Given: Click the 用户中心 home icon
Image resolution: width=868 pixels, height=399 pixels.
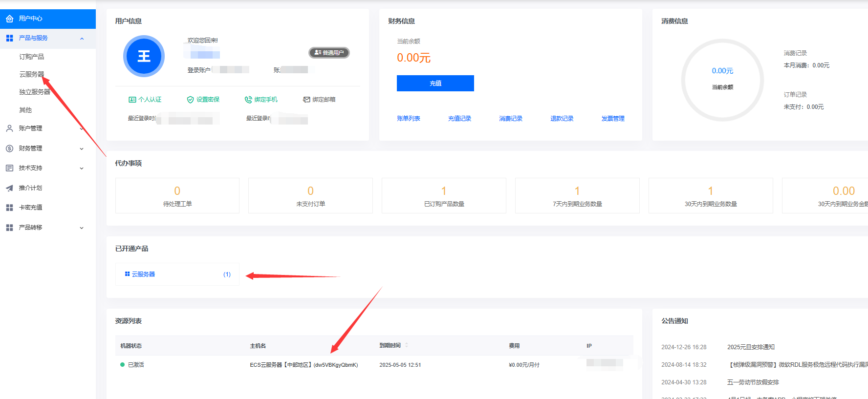Looking at the screenshot, I should tap(9, 19).
